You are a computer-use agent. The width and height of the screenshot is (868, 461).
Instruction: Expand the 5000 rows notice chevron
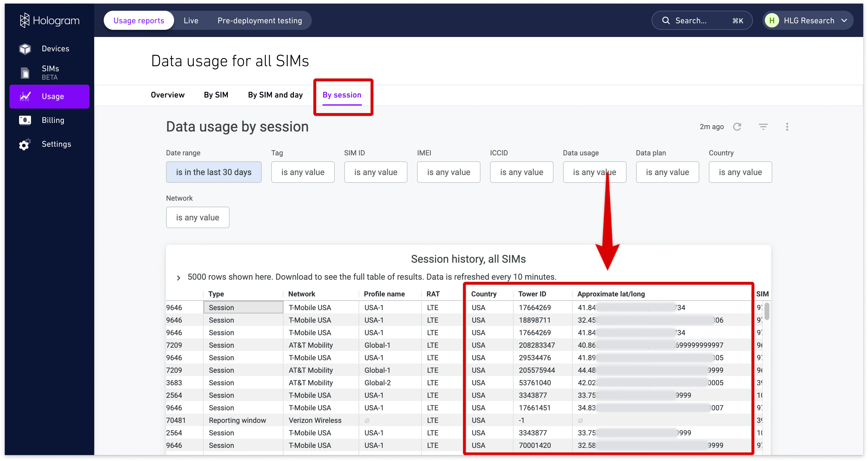pyautogui.click(x=179, y=278)
